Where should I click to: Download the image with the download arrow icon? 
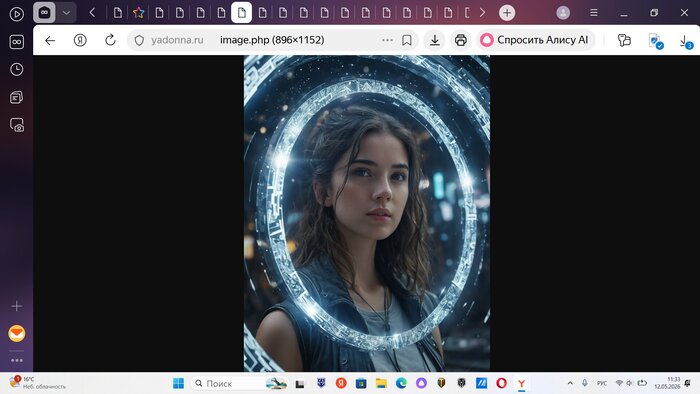435,40
